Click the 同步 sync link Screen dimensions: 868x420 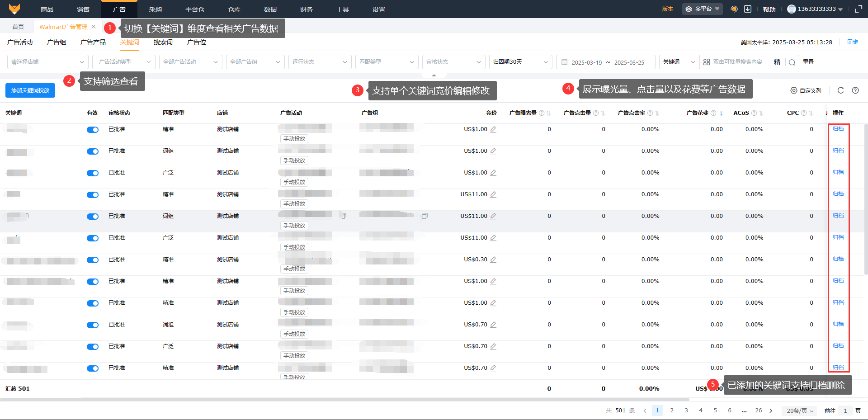point(852,42)
